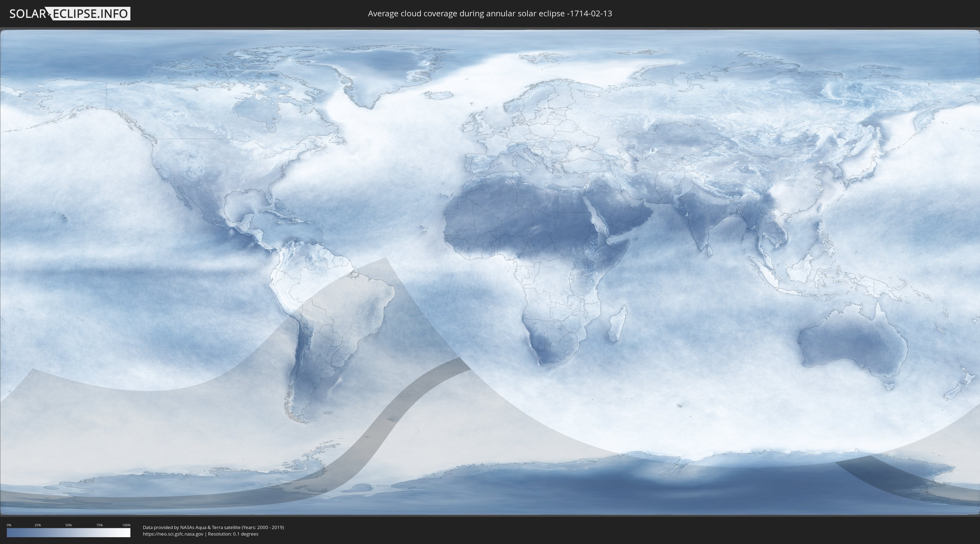Click the 0% legend label
The width and height of the screenshot is (980, 544).
9,525
